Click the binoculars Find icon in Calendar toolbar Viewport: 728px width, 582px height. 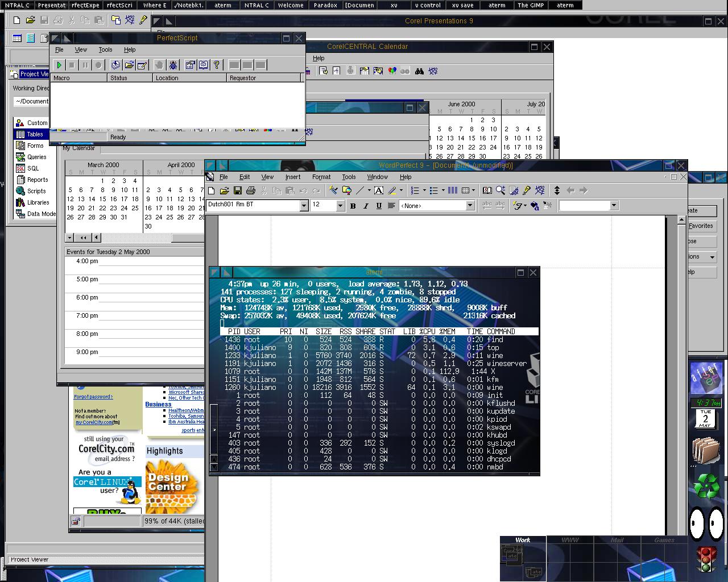tap(419, 71)
